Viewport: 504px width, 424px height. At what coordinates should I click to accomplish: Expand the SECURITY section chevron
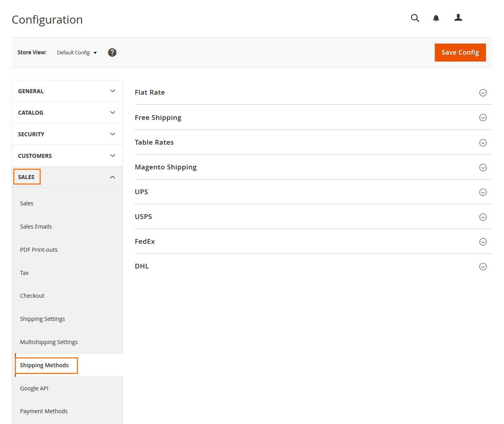pyautogui.click(x=113, y=134)
